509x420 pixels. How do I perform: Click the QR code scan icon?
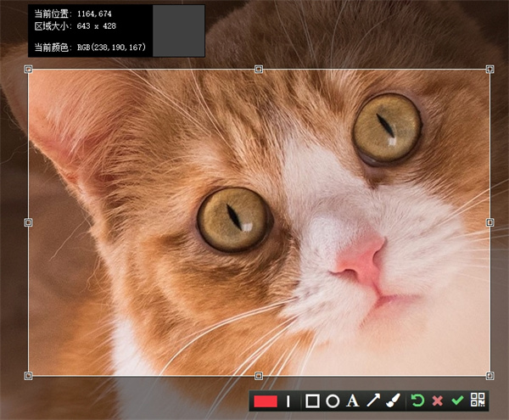pyautogui.click(x=478, y=400)
